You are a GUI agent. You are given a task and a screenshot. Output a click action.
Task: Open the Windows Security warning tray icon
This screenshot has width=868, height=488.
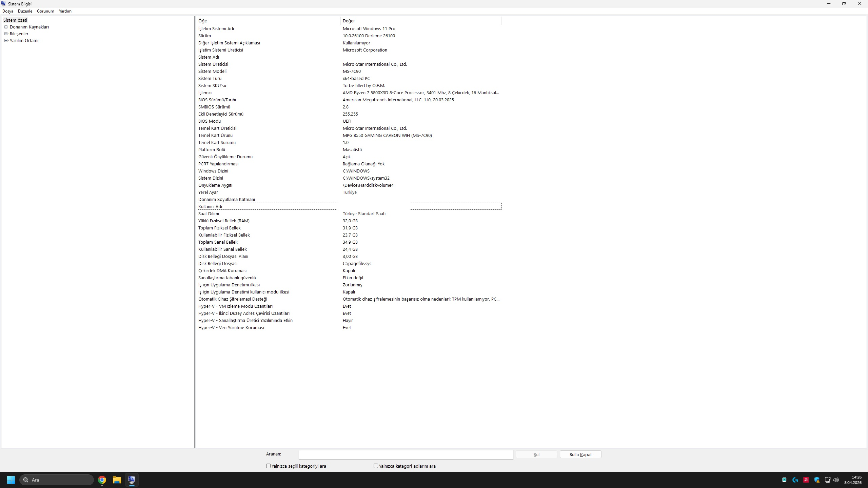point(817,480)
